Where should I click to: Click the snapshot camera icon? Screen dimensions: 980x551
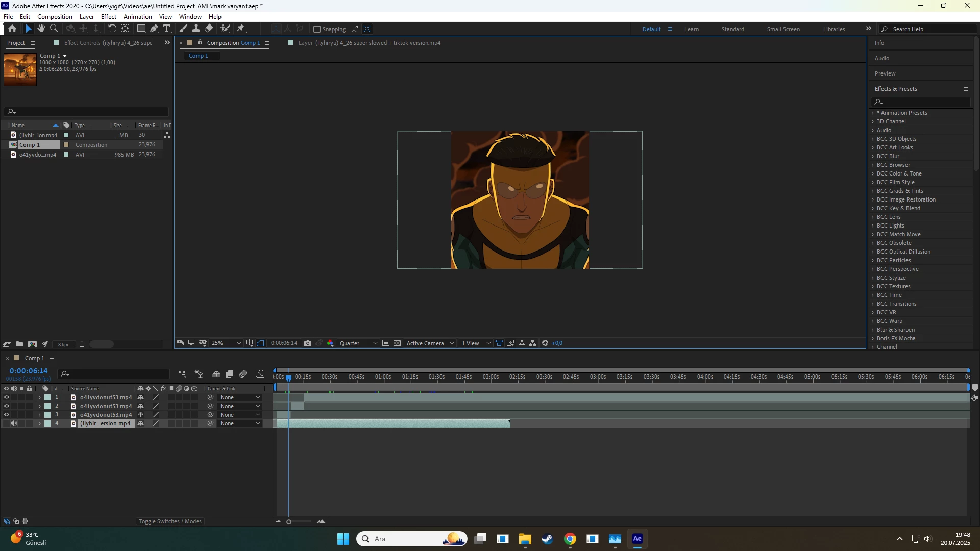pyautogui.click(x=308, y=343)
